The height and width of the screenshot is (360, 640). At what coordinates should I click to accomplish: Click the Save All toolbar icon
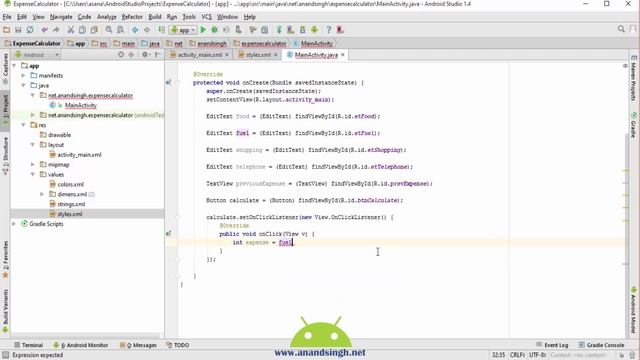pyautogui.click(x=18, y=30)
